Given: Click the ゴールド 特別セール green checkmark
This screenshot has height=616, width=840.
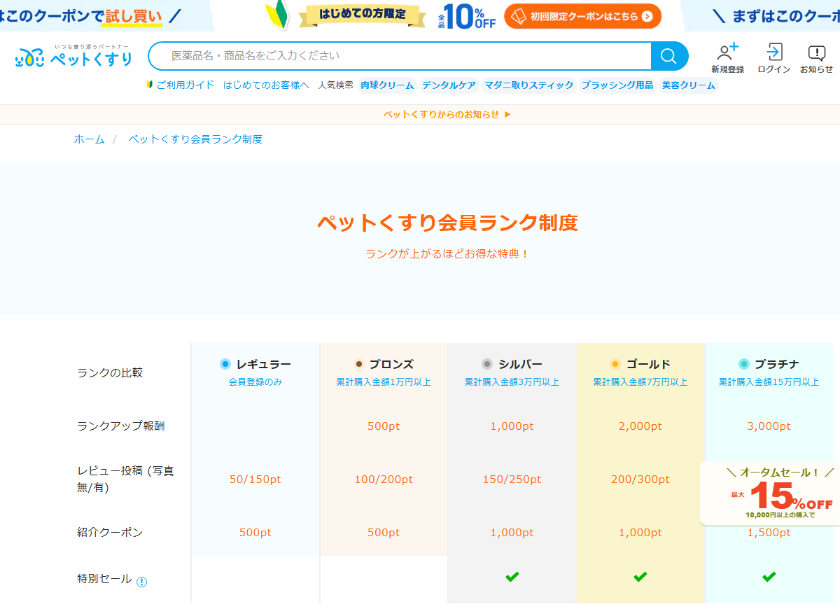Looking at the screenshot, I should pyautogui.click(x=640, y=577).
